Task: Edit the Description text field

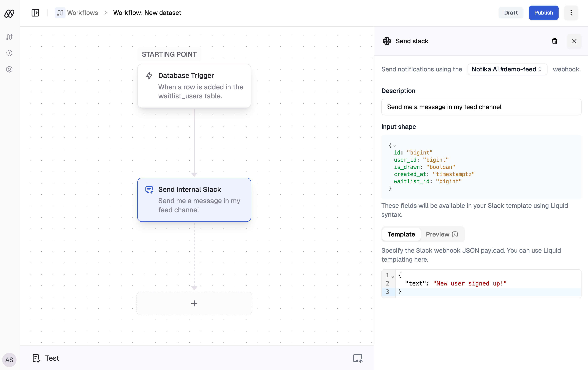Action: click(481, 107)
